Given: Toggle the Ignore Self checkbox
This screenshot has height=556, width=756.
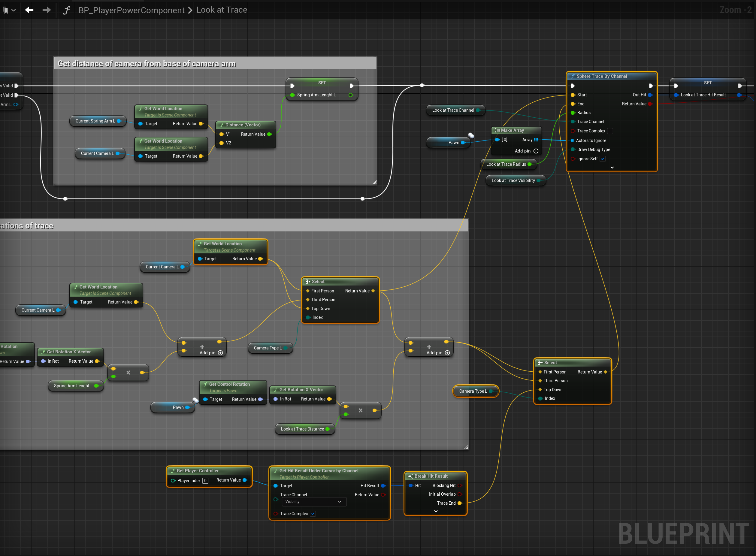Looking at the screenshot, I should coord(603,159).
